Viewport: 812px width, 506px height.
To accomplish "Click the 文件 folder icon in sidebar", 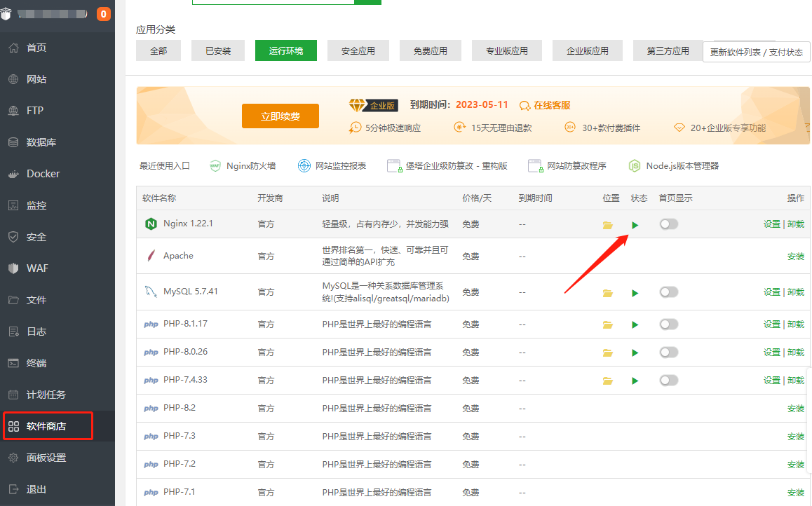I will pyautogui.click(x=14, y=300).
